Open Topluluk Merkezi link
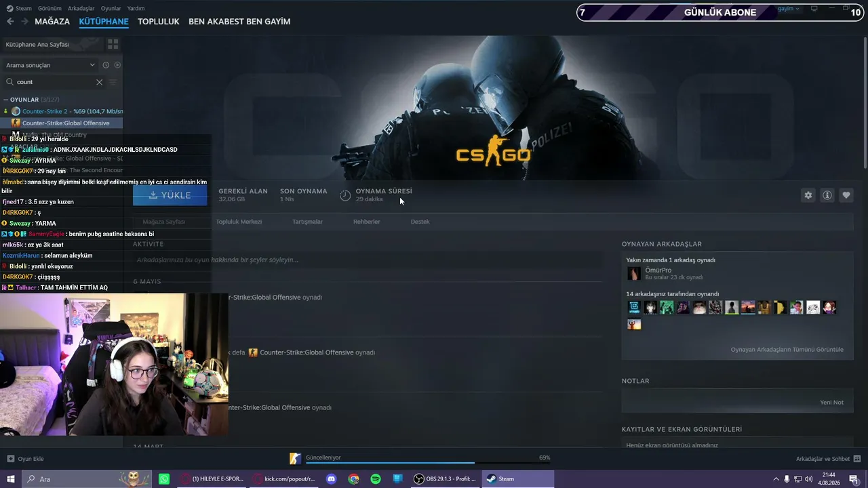This screenshot has height=488, width=868. [x=239, y=222]
